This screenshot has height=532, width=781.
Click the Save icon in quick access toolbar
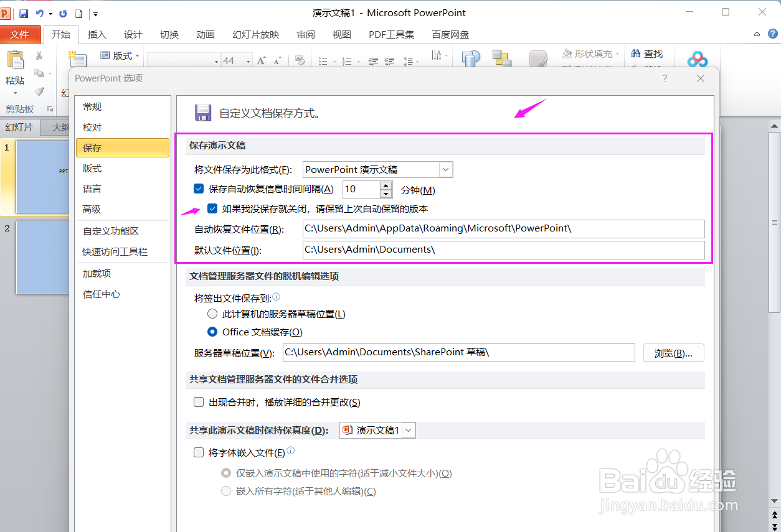[x=24, y=13]
